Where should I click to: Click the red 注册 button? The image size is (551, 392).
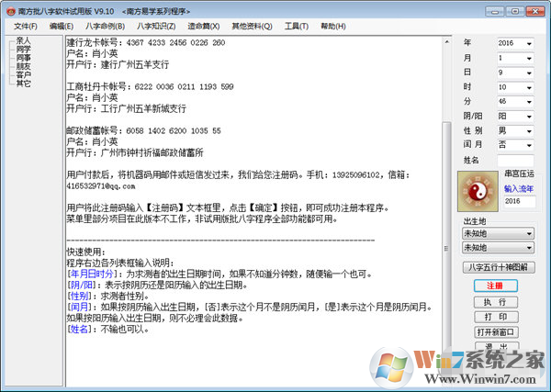pyautogui.click(x=496, y=286)
